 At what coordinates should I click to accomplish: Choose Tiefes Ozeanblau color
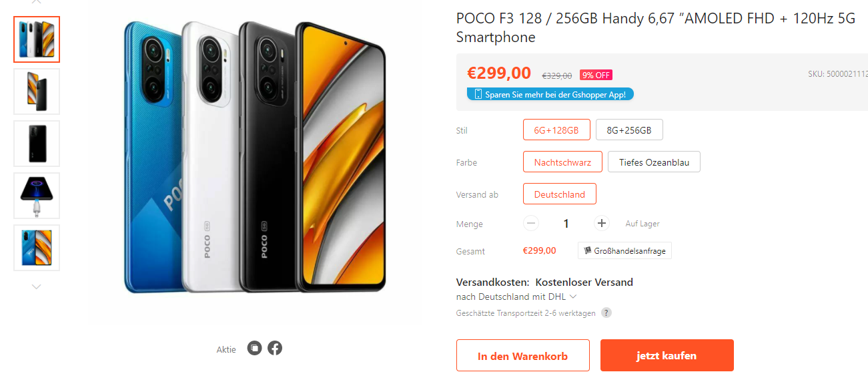[654, 162]
